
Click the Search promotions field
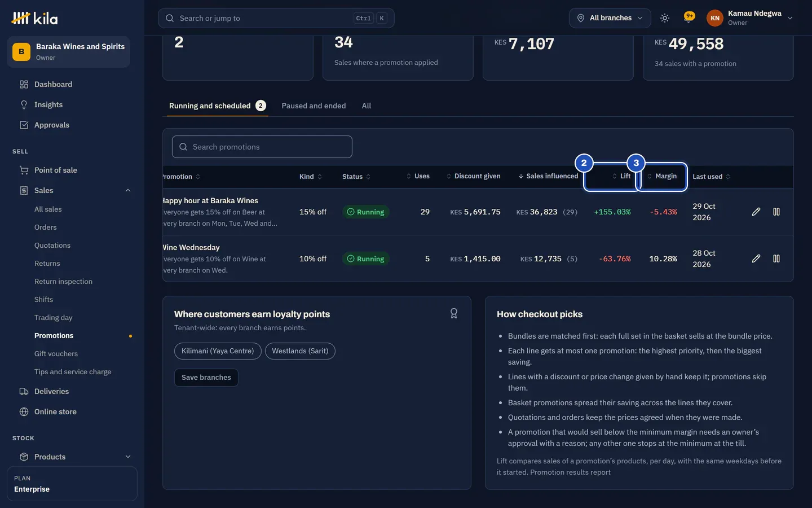click(x=262, y=147)
